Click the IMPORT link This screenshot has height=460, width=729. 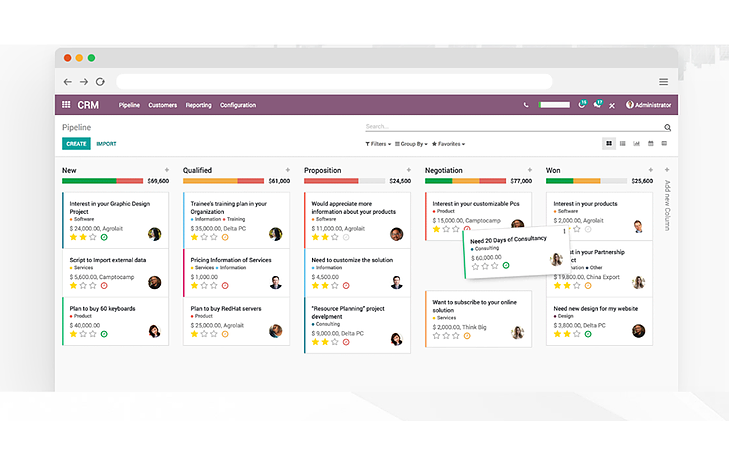coord(106,144)
